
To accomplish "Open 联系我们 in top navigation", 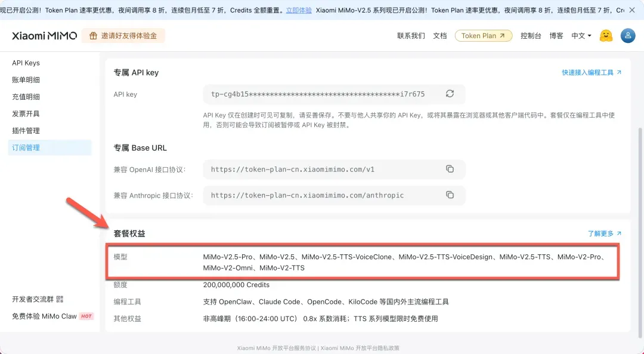I will coord(411,36).
